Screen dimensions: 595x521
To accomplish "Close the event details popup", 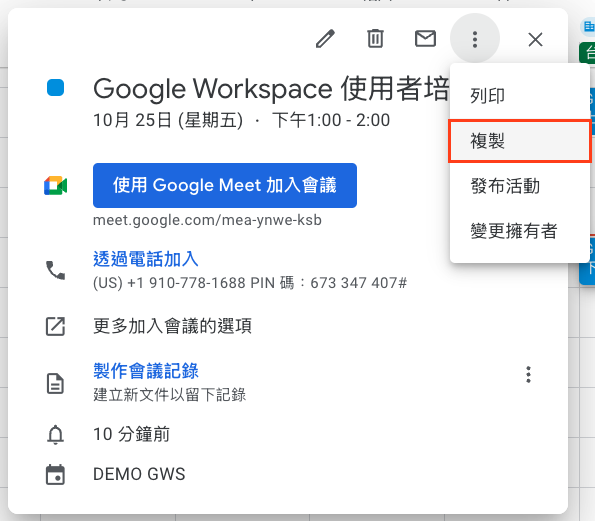I will pyautogui.click(x=535, y=39).
